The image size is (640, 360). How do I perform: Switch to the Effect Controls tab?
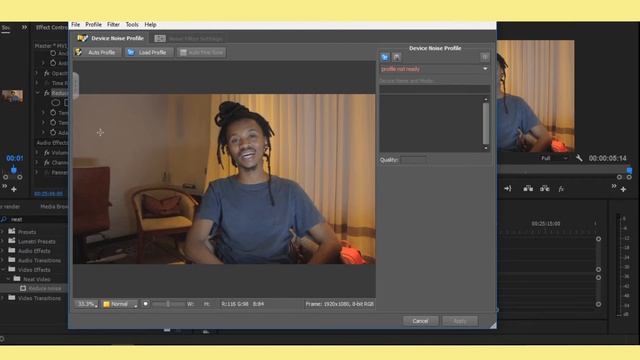[51, 27]
